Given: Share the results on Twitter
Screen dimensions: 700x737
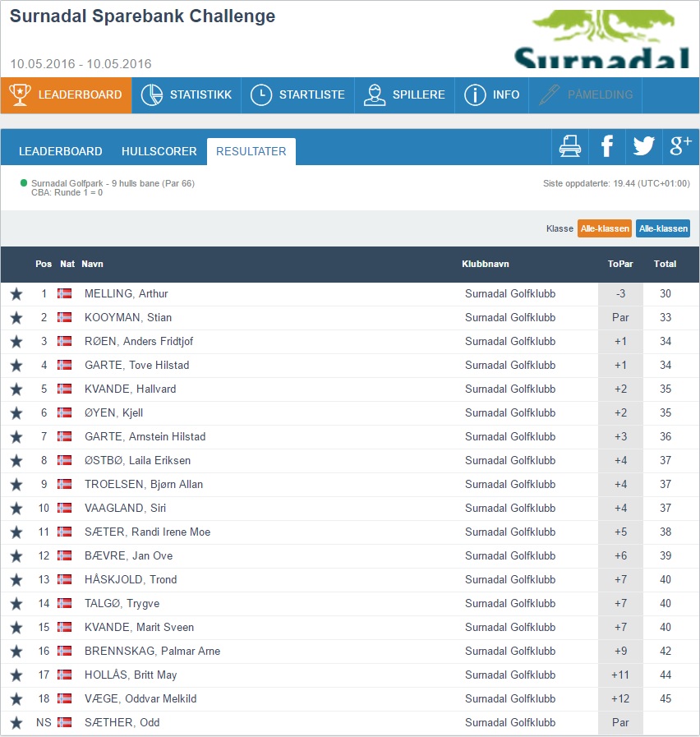Looking at the screenshot, I should pos(643,146).
